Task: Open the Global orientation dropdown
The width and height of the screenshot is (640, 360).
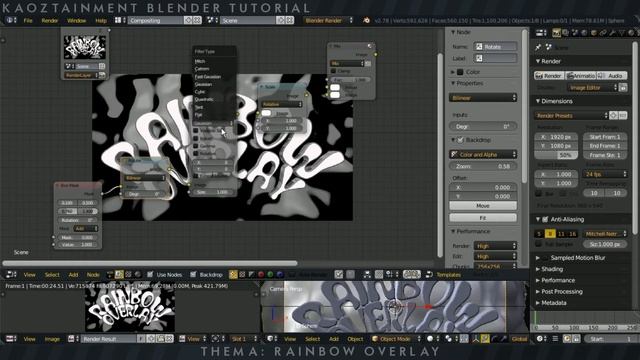Action: (x=519, y=339)
